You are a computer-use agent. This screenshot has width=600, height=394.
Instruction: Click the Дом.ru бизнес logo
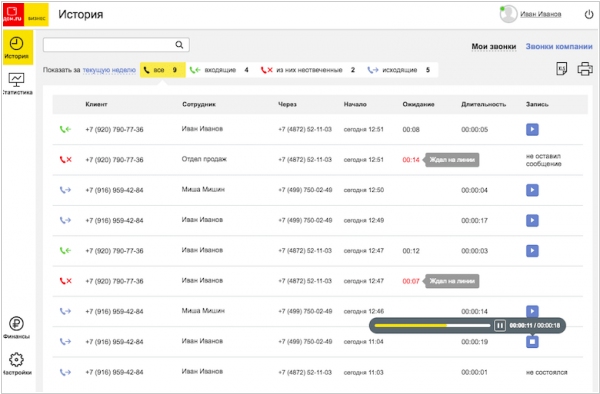point(26,15)
